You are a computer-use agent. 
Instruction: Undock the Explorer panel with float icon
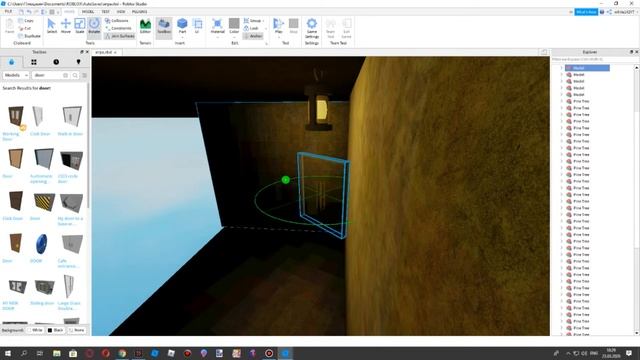pyautogui.click(x=631, y=52)
